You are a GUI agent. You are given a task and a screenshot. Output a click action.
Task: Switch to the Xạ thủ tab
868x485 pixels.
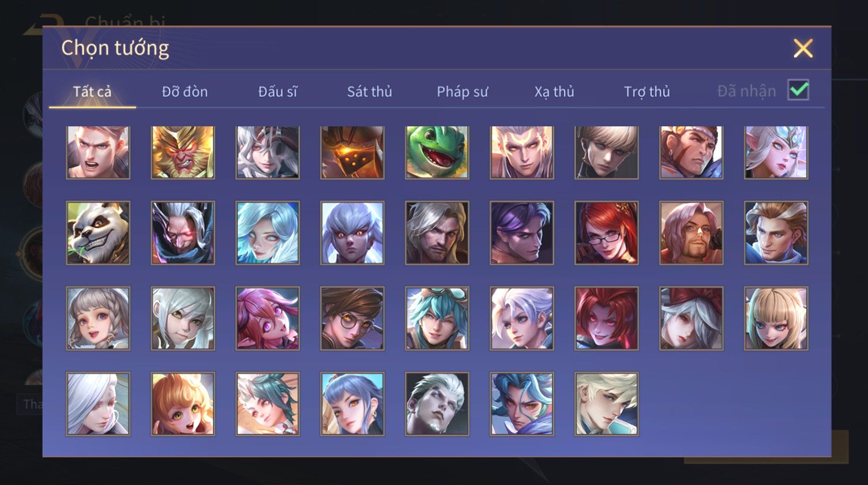tap(554, 92)
